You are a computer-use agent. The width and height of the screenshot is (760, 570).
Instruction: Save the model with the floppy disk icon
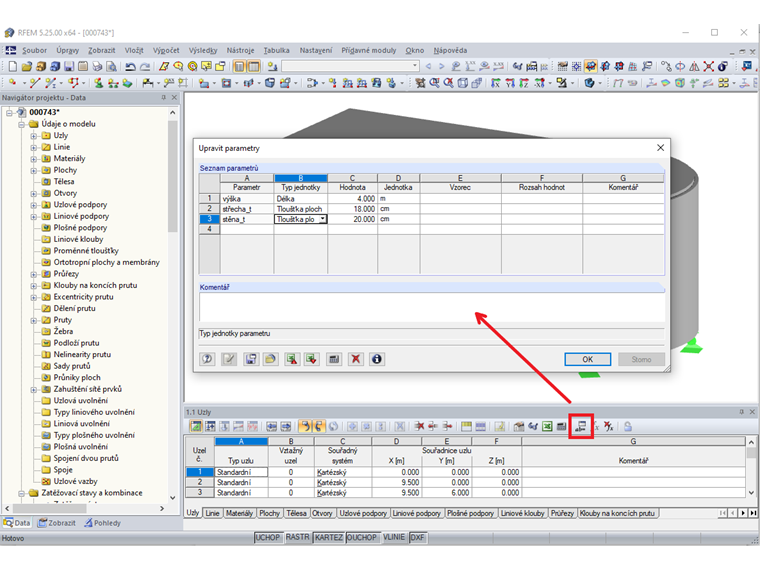tap(69, 66)
